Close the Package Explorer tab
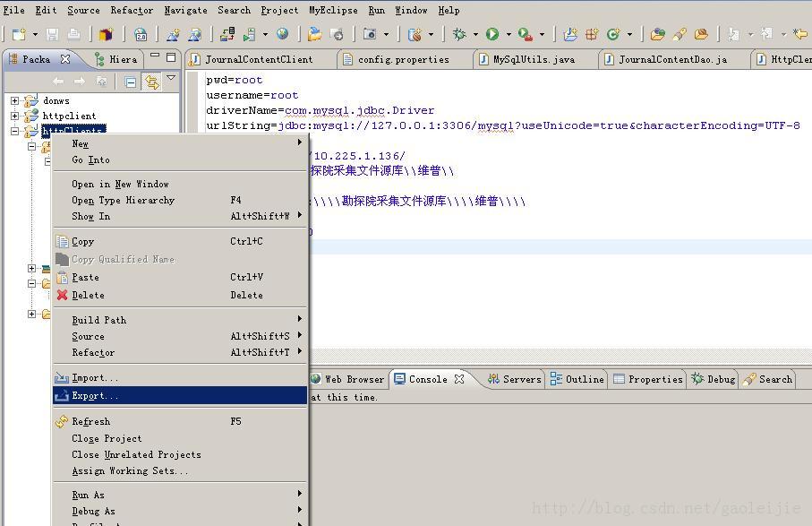 click(65, 59)
